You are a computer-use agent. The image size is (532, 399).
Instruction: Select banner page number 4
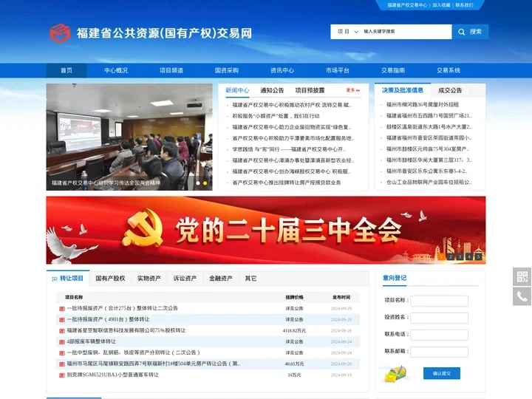[469, 257]
